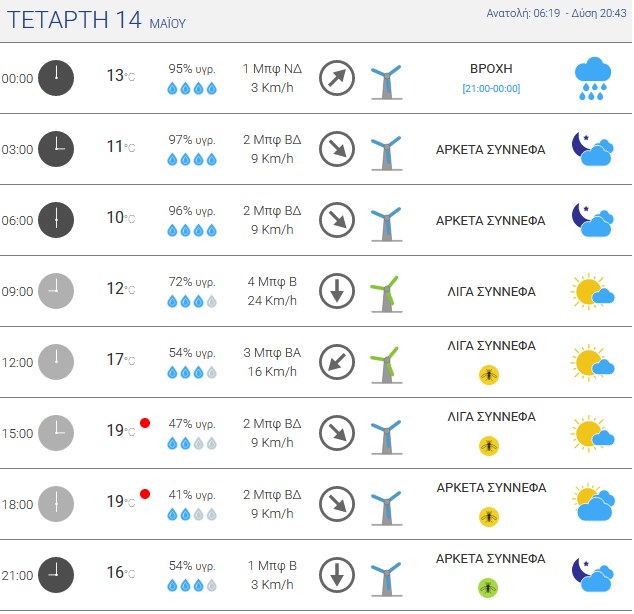634x614 pixels.
Task: Click the ΒΡΟΧΗ forecast label
Action: (491, 69)
